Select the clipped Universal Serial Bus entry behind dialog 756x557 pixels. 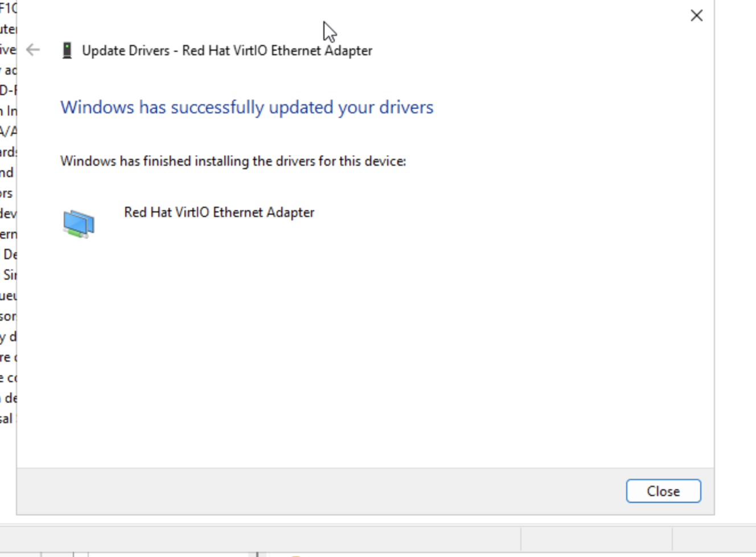[x=7, y=419]
